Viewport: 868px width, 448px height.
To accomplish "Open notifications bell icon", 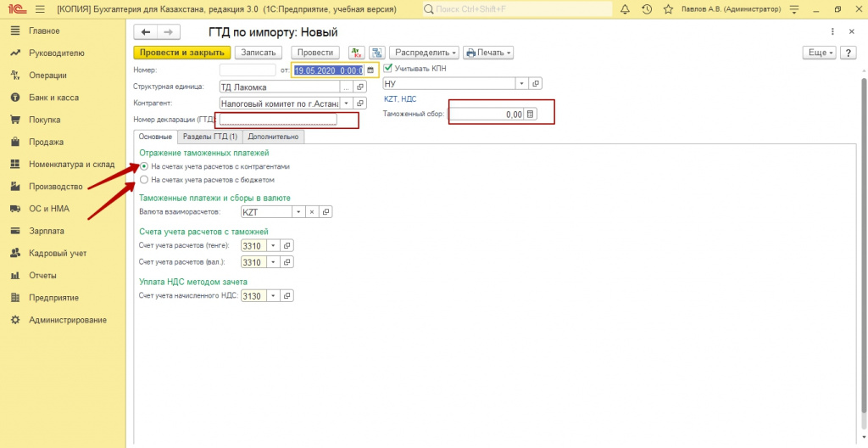I will [x=626, y=8].
